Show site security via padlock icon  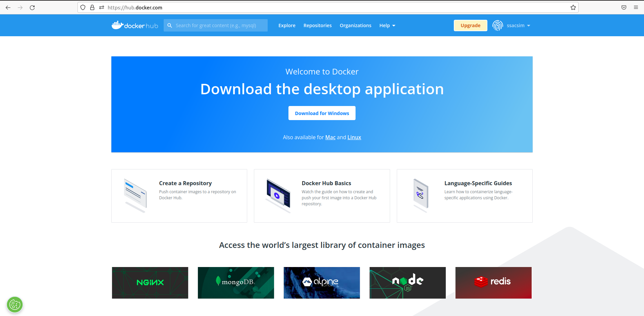pyautogui.click(x=92, y=7)
